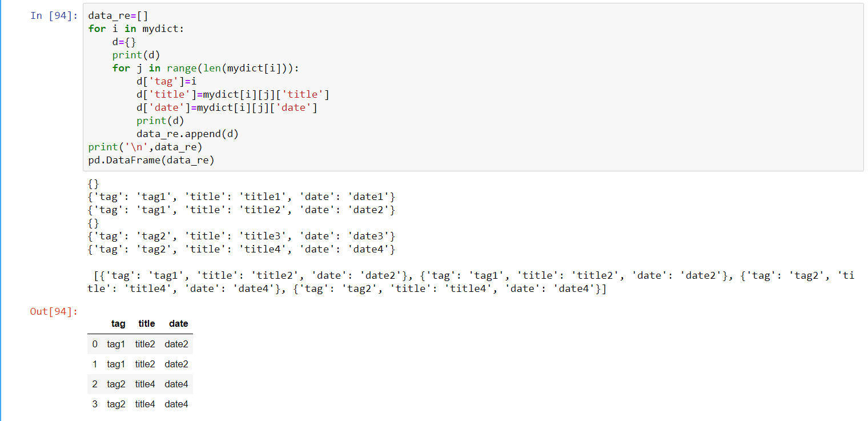Click the pd.DataFrame(data_re) line in cell

pos(151,160)
